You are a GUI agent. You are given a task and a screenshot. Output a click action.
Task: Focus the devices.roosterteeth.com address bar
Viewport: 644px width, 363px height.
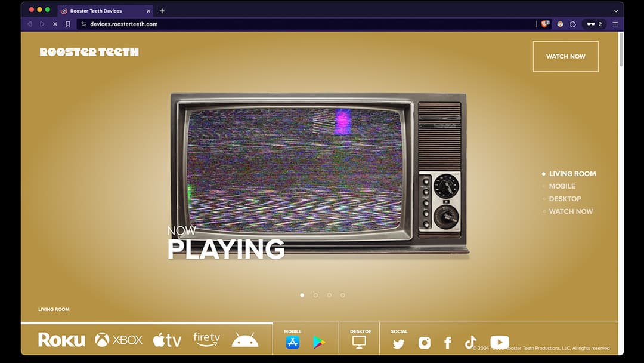[306, 24]
